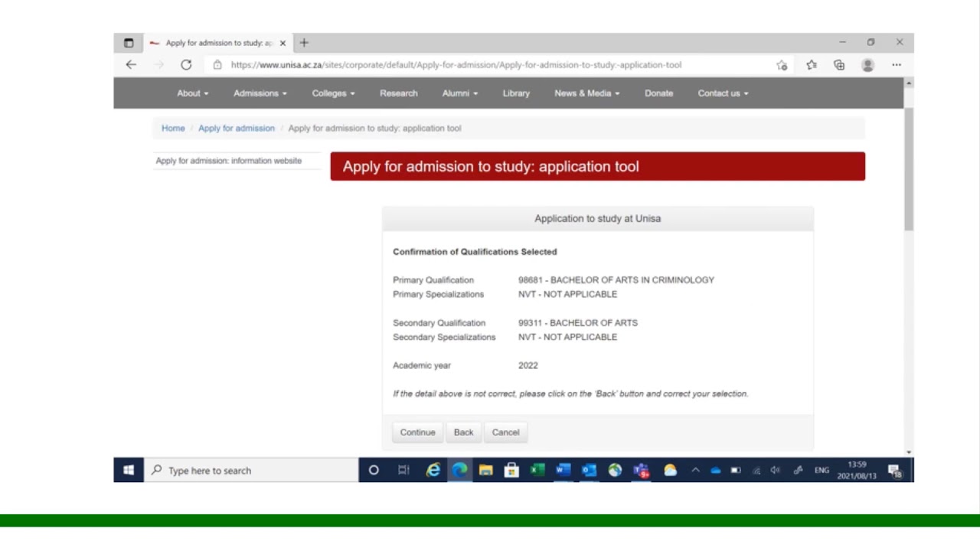Open Word from the taskbar

pyautogui.click(x=563, y=471)
